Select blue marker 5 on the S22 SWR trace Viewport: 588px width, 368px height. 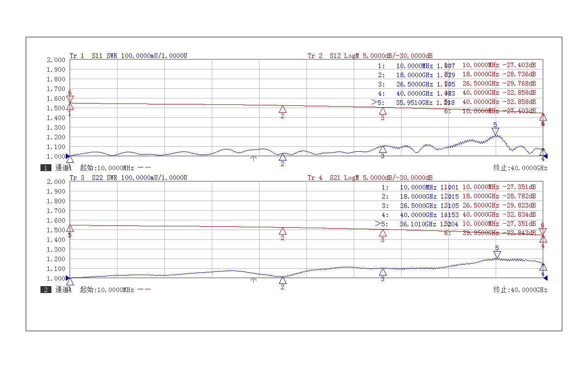[x=497, y=255]
